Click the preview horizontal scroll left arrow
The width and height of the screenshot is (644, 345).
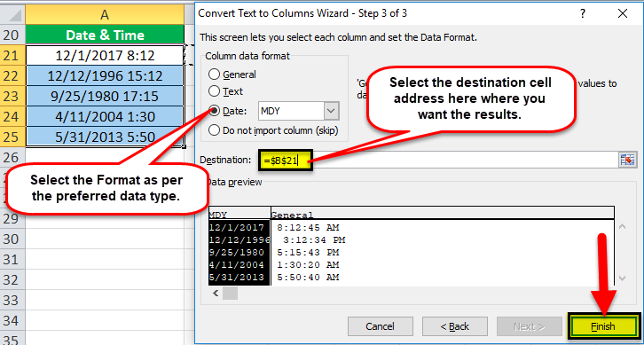[216, 293]
